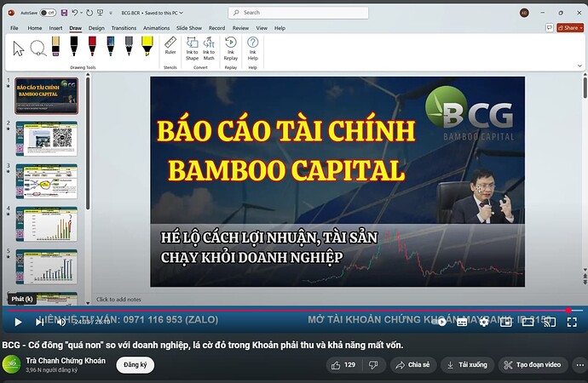This screenshot has width=588, height=383.
Task: Undo the last action
Action: 75,13
